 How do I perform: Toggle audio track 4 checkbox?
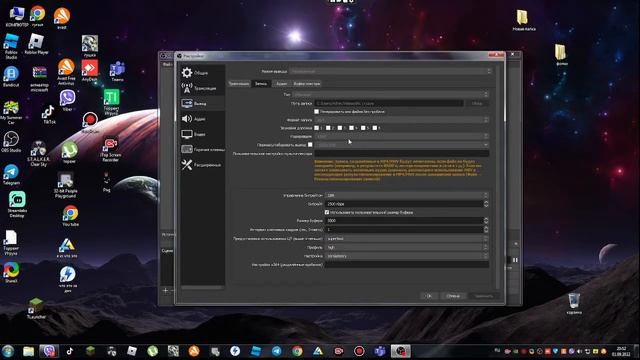[x=351, y=128]
